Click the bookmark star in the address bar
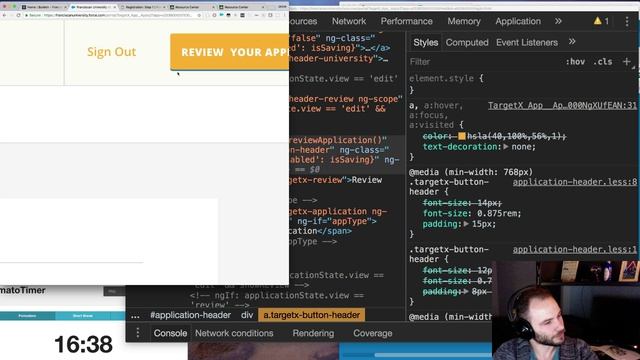The image size is (640, 360). click(199, 15)
